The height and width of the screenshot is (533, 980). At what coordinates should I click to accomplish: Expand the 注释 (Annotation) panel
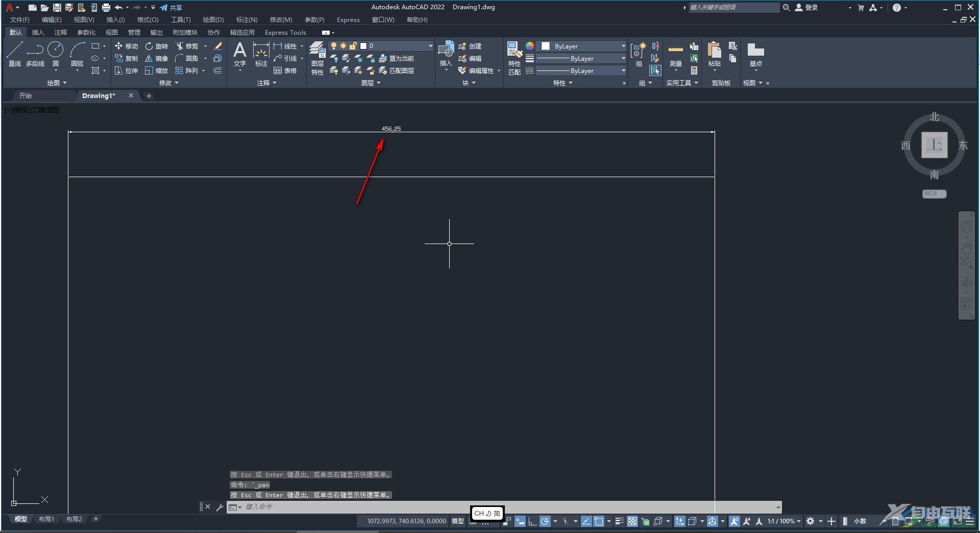pyautogui.click(x=266, y=83)
